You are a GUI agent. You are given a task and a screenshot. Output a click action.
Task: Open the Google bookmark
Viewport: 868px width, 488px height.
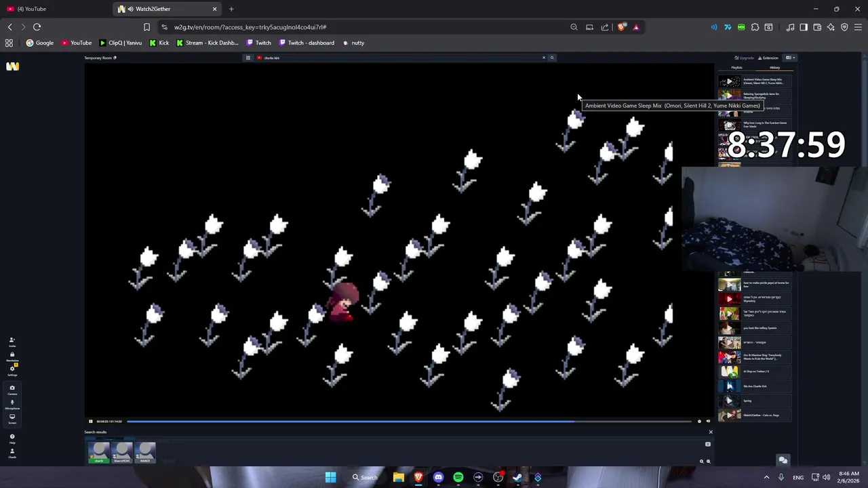(x=39, y=43)
